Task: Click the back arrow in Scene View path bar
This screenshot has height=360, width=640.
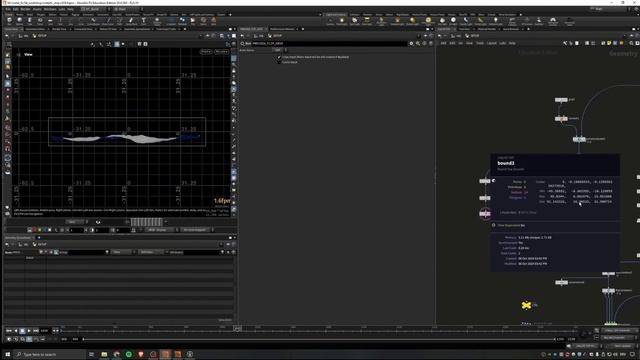Action: pyautogui.click(x=7, y=36)
